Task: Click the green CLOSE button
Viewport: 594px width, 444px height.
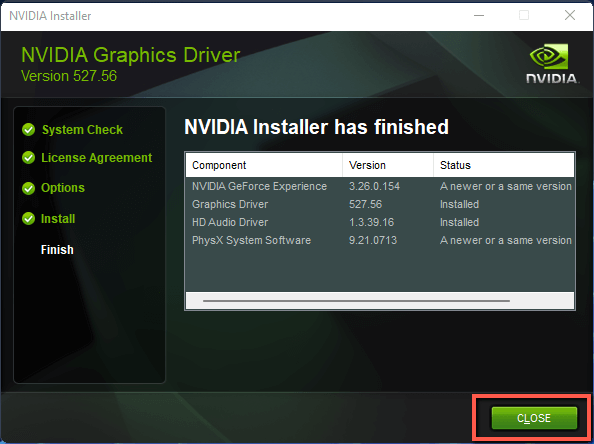Action: pyautogui.click(x=534, y=418)
